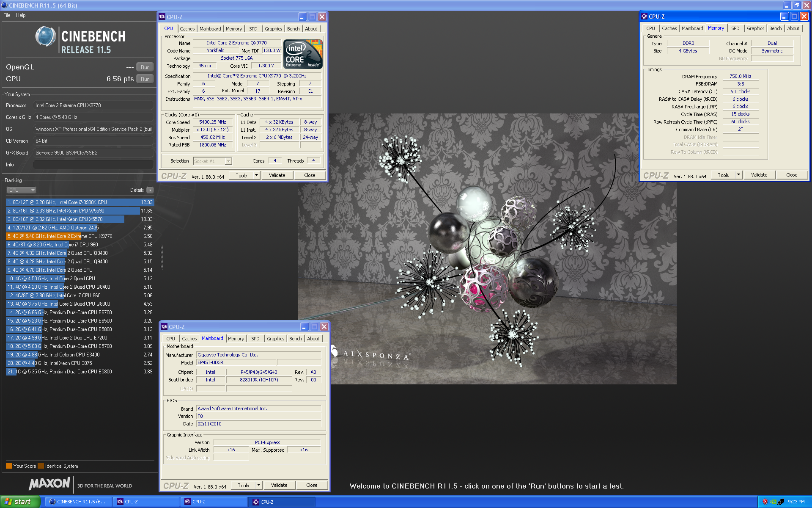
Task: Select Bench tab in Memory window
Action: pos(776,28)
